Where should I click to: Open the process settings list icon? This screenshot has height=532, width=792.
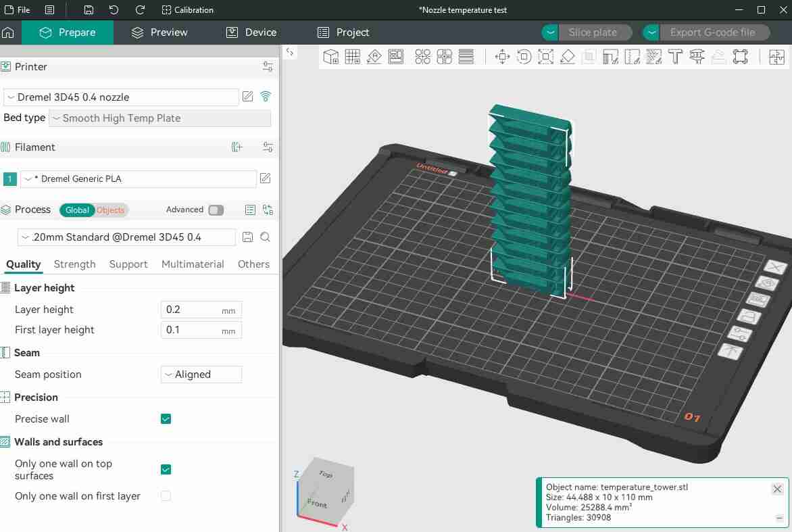click(250, 210)
